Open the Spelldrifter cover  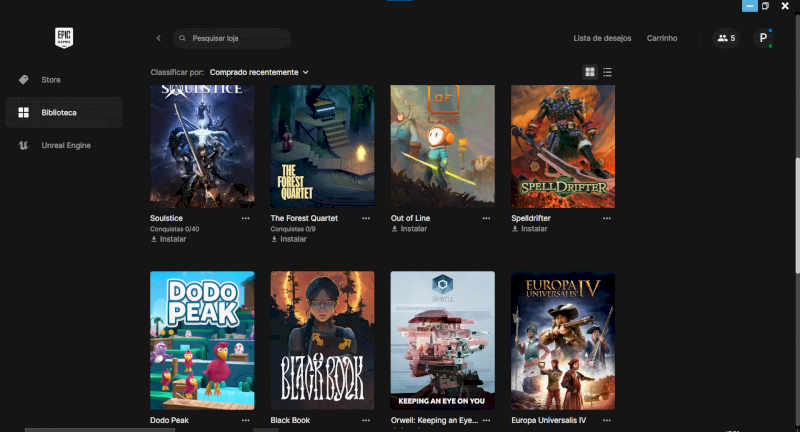coord(563,146)
